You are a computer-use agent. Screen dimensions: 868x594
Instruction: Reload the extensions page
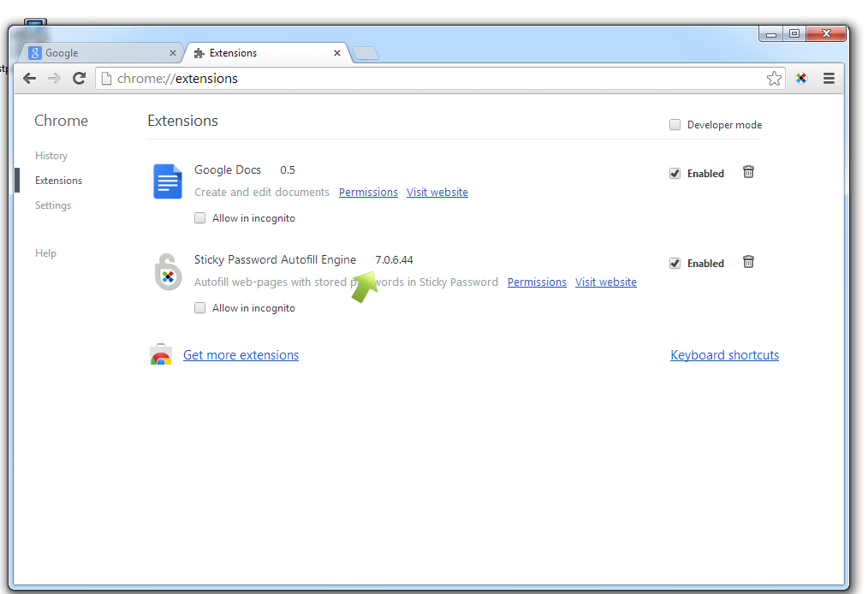[x=79, y=79]
